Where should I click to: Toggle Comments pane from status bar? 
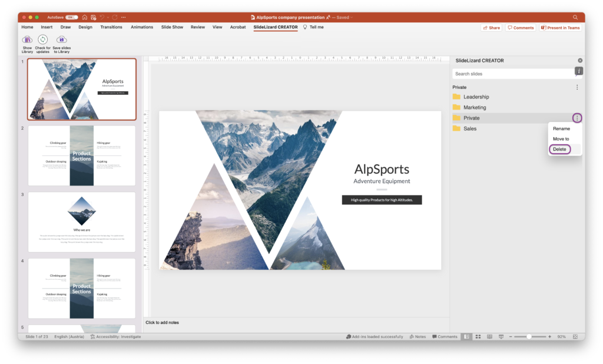(x=445, y=337)
